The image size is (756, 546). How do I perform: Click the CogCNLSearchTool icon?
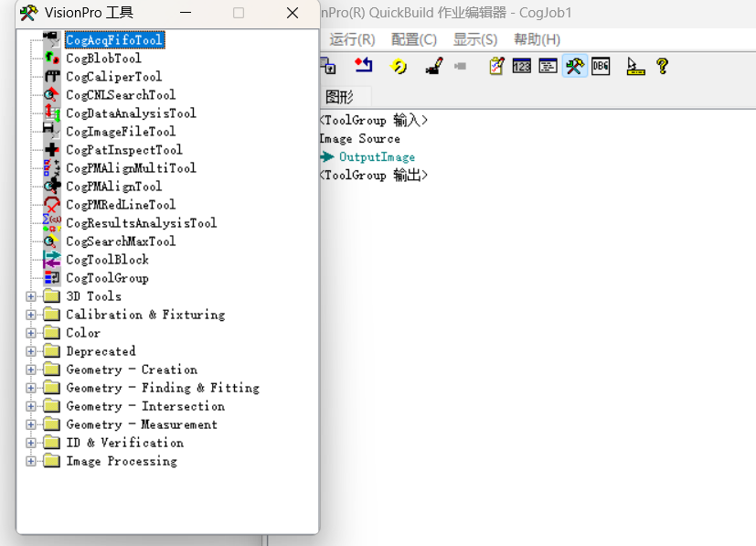click(51, 94)
